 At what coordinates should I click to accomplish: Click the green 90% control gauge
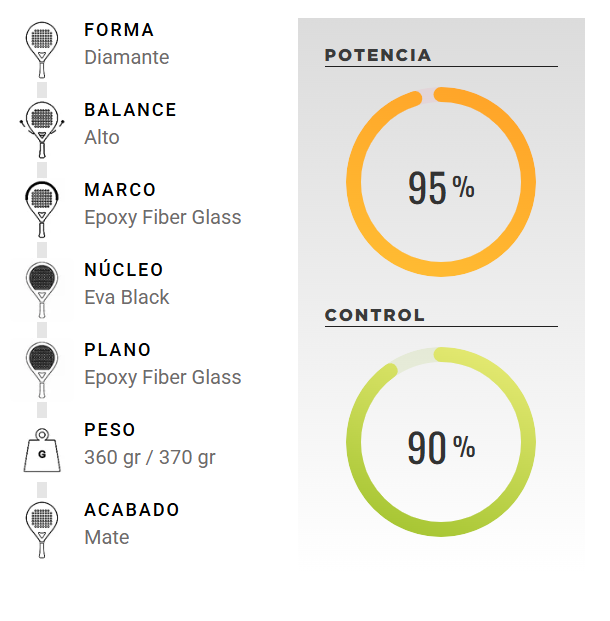point(441,442)
